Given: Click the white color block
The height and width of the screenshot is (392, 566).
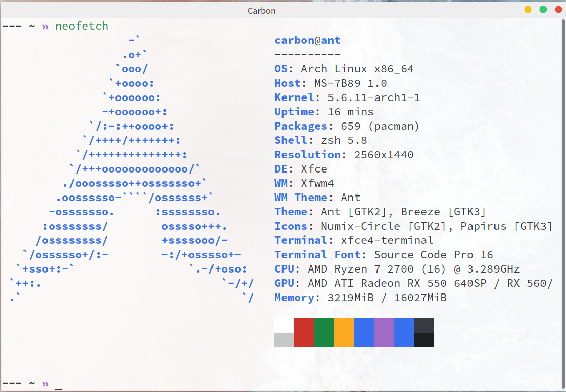Looking at the screenshot, I should pyautogui.click(x=284, y=326).
